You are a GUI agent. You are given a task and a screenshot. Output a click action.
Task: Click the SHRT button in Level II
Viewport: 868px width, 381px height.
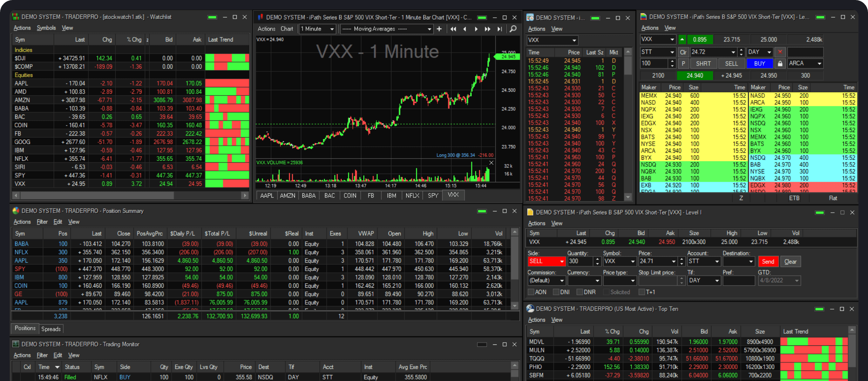703,63
